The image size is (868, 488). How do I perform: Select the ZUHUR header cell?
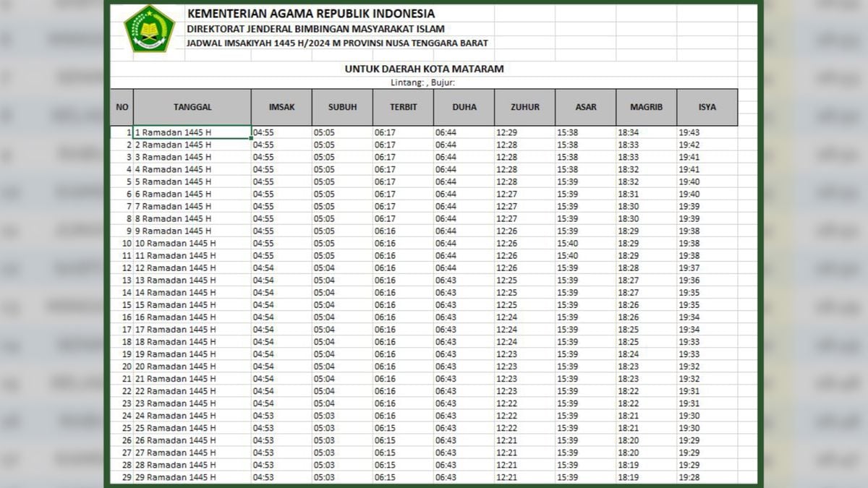pyautogui.click(x=524, y=107)
